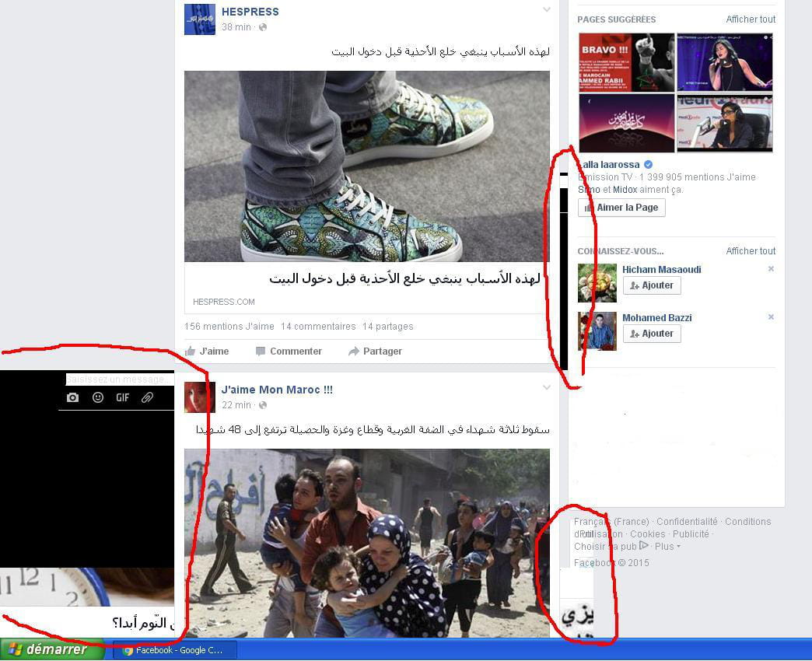
Task: Click the Cookies footer link
Action: [x=647, y=534]
